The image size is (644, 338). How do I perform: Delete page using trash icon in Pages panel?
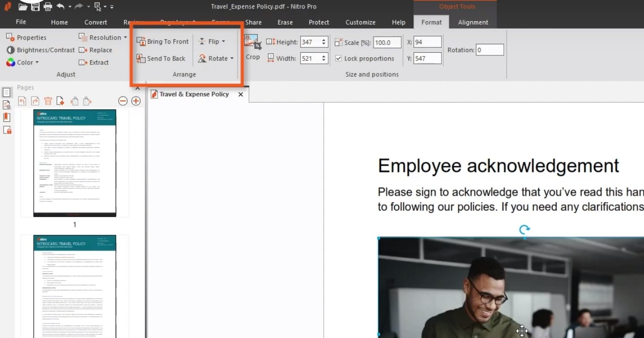48,101
